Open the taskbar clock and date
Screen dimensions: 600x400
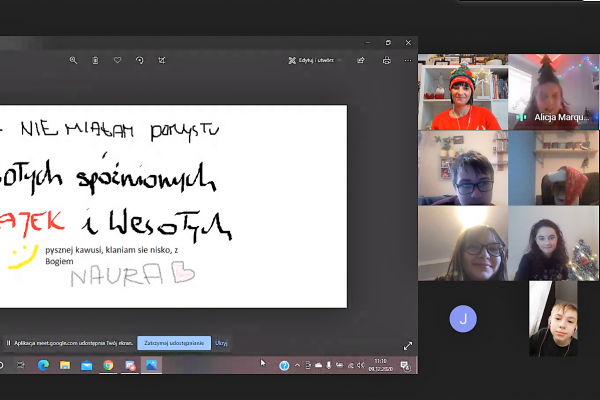click(x=383, y=366)
